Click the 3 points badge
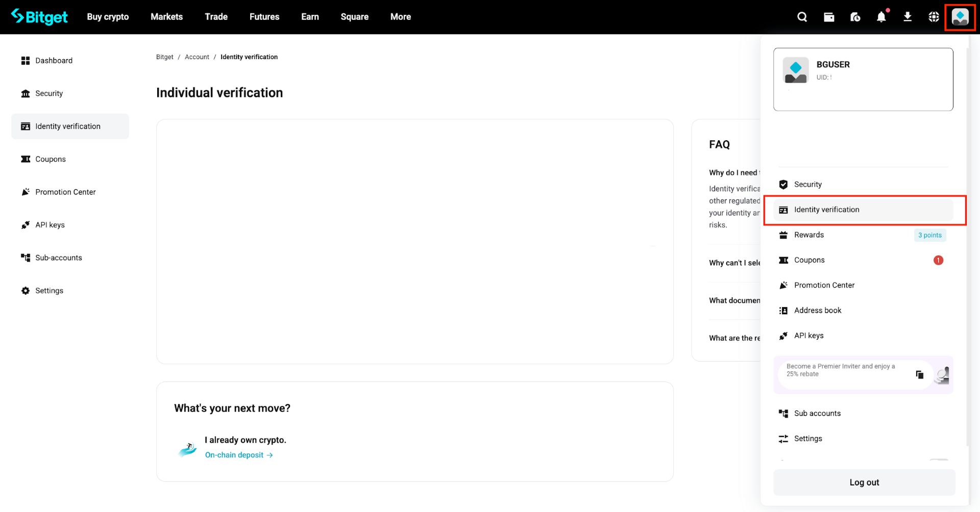The image size is (980, 512). pyautogui.click(x=930, y=235)
